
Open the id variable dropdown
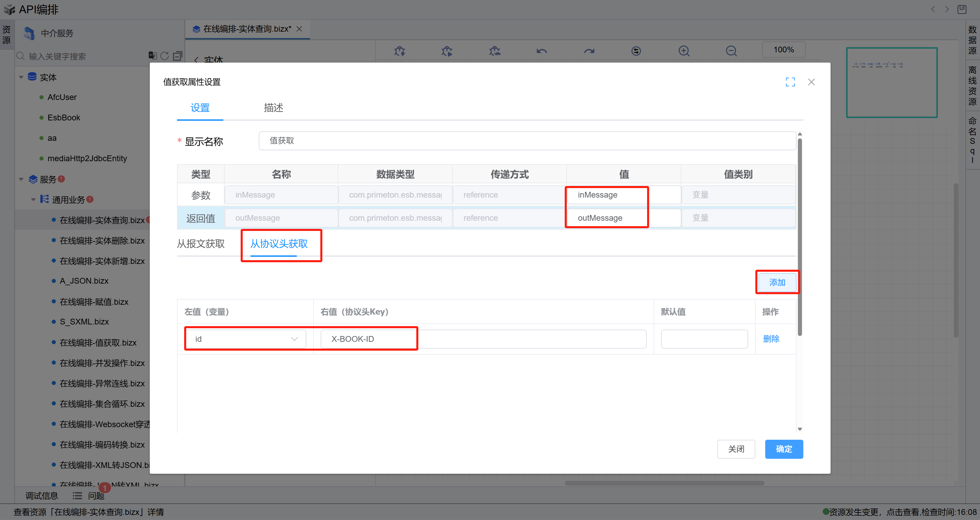point(245,339)
